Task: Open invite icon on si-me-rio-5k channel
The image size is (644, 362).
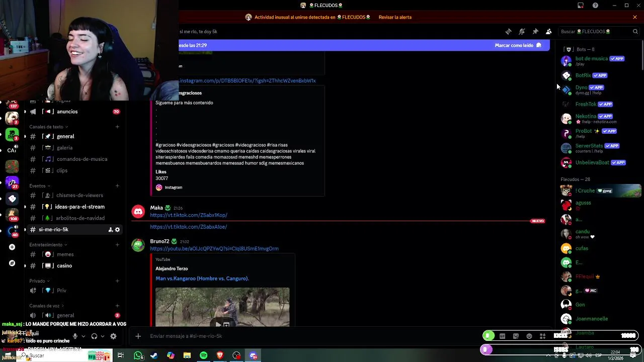Action: (x=110, y=230)
